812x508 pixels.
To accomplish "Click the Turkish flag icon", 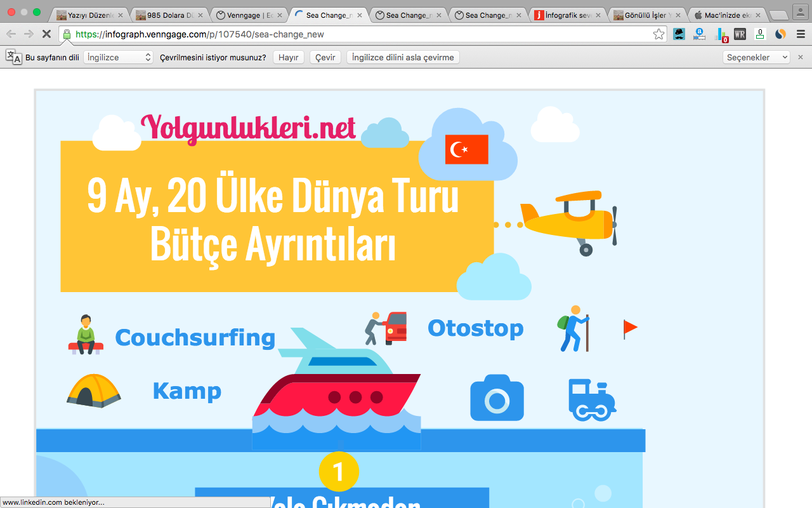I will click(x=466, y=149).
